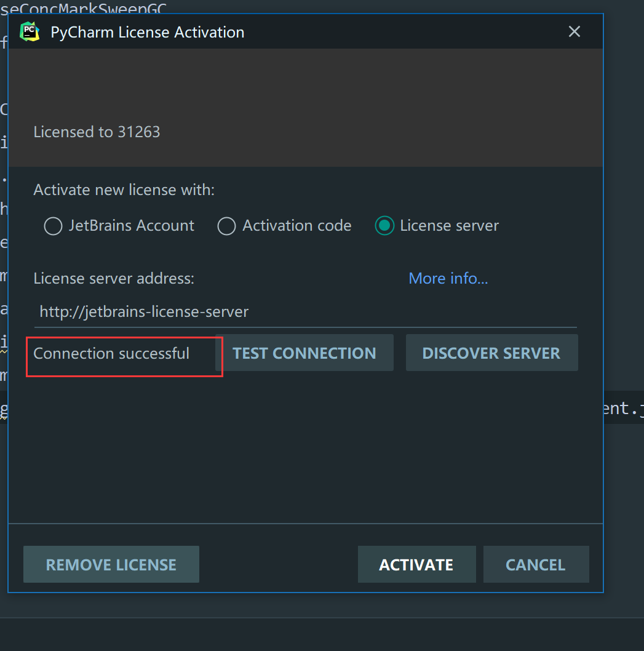Image resolution: width=644 pixels, height=651 pixels.
Task: Click the 'Licensed to 31263' text
Action: (97, 132)
